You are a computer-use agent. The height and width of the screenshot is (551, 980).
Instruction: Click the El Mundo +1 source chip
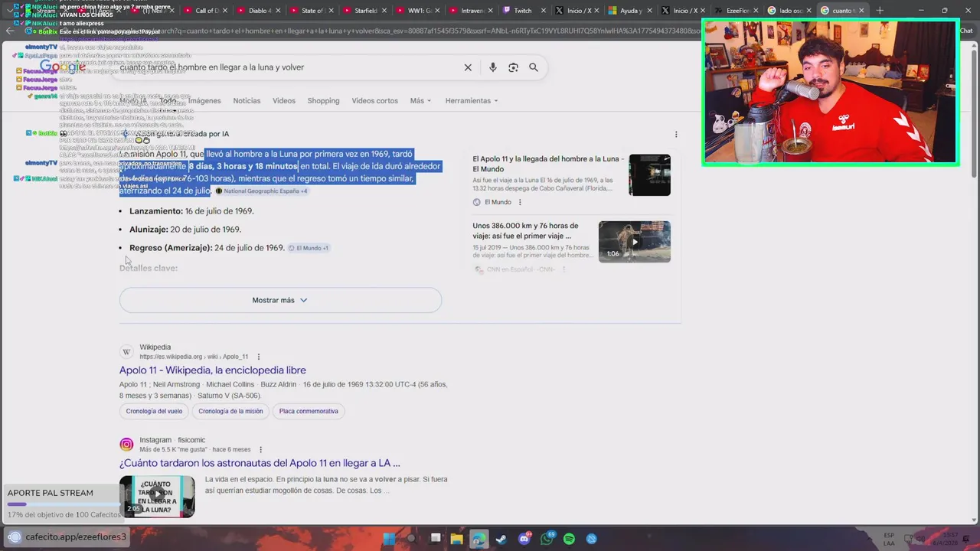click(x=309, y=248)
